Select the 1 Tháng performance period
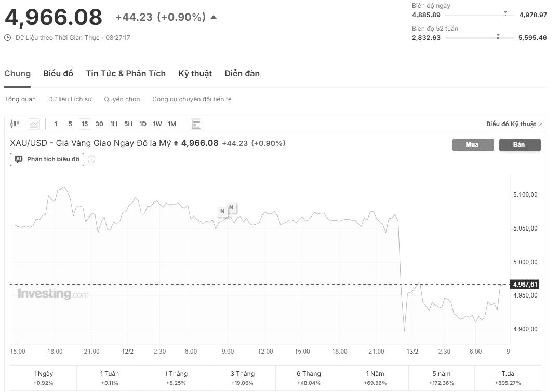Viewport: 559px width, 392px height. click(x=176, y=377)
